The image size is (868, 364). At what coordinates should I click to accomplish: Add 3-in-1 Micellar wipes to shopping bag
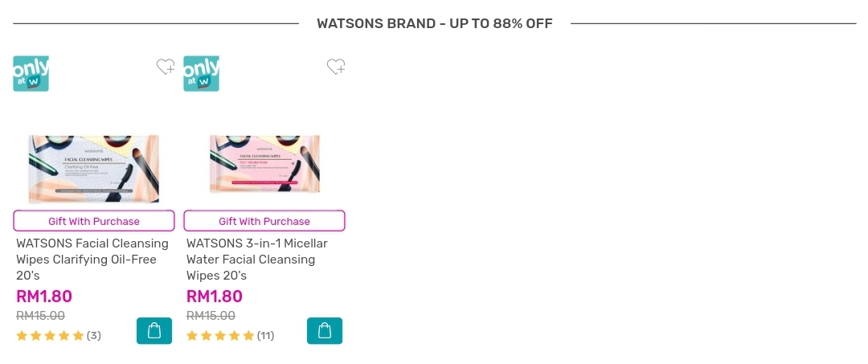click(x=325, y=331)
